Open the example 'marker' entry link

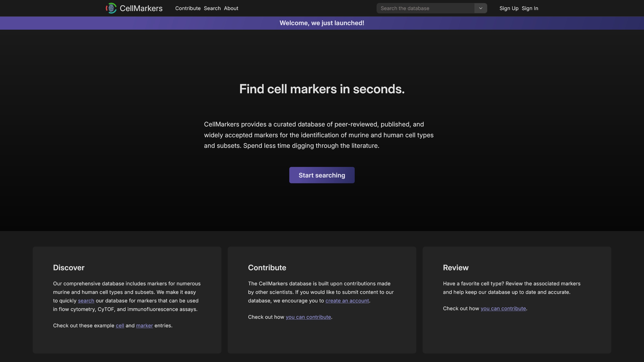pos(144,326)
